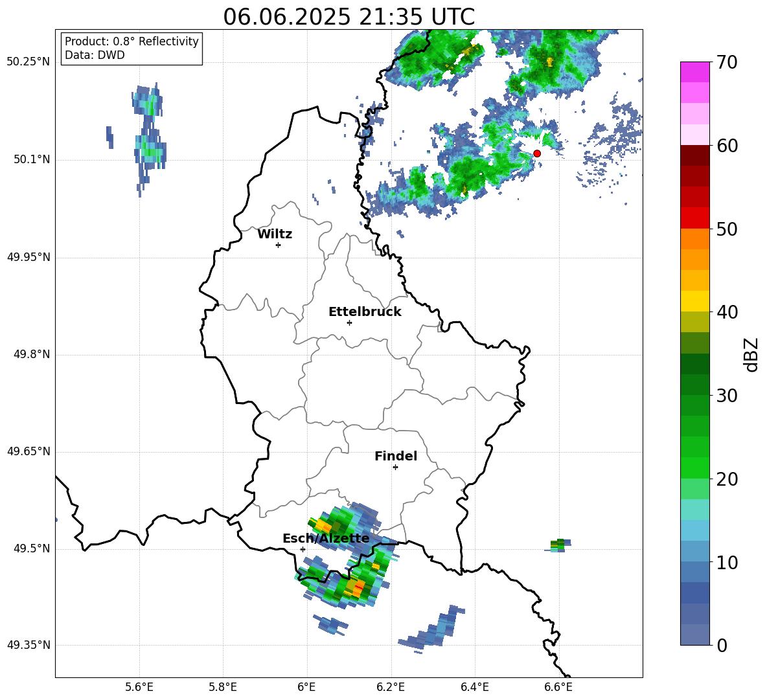The height and width of the screenshot is (700, 767).
Task: Click the 0 dBZ colorbar tick label
Action: [722, 645]
